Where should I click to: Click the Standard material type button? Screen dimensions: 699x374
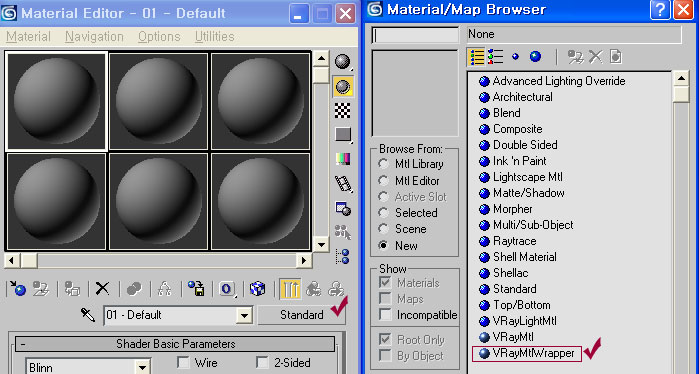point(301,315)
